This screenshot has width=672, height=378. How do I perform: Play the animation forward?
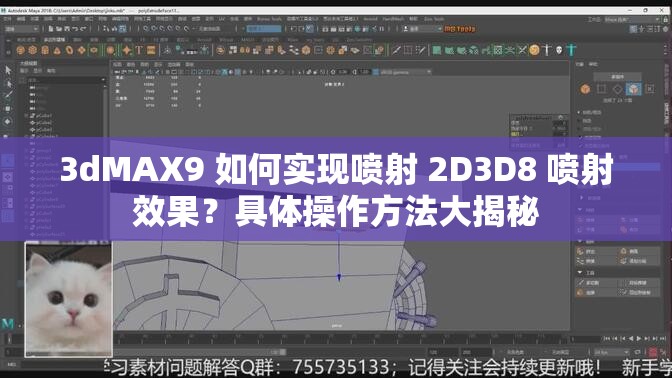[x=639, y=339]
